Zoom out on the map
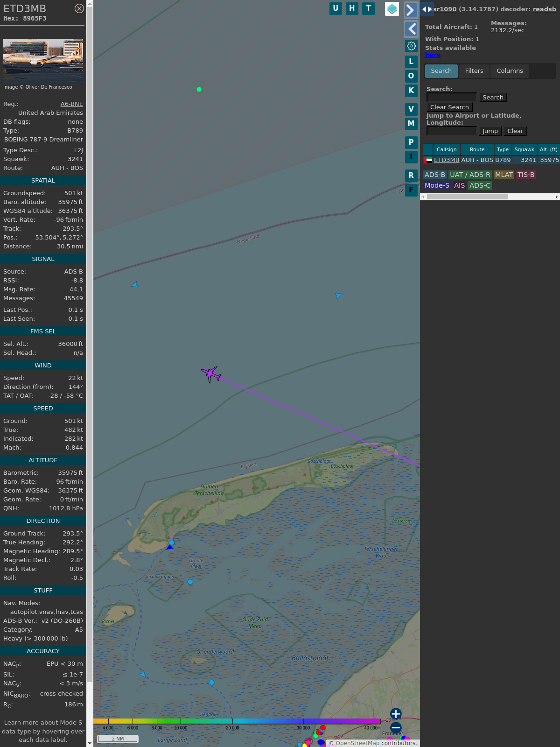The width and height of the screenshot is (560, 747). (396, 728)
